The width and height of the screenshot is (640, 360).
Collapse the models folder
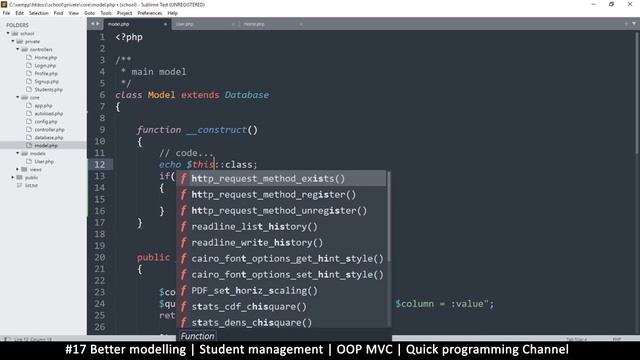pyautogui.click(x=18, y=153)
